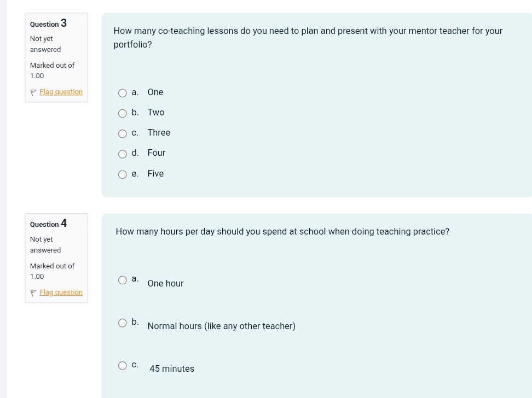Open the "Flag question" link for Question 4
Image resolution: width=532 pixels, height=398 pixels.
61,292
